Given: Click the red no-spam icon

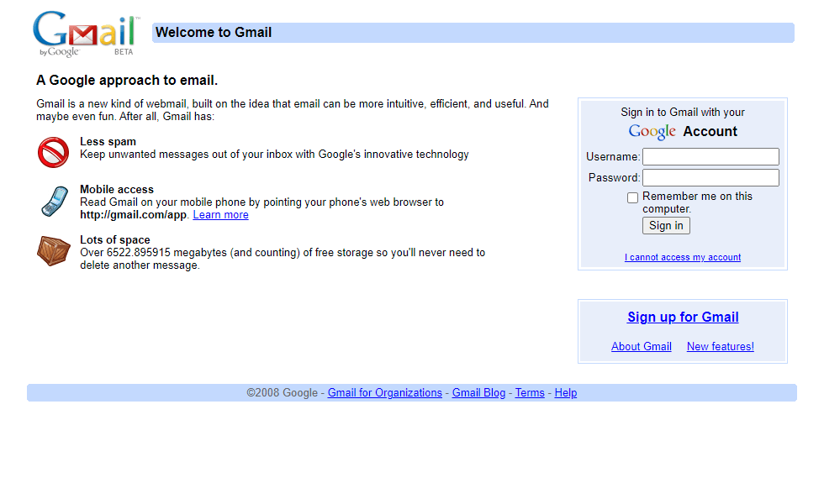Looking at the screenshot, I should pos(53,152).
